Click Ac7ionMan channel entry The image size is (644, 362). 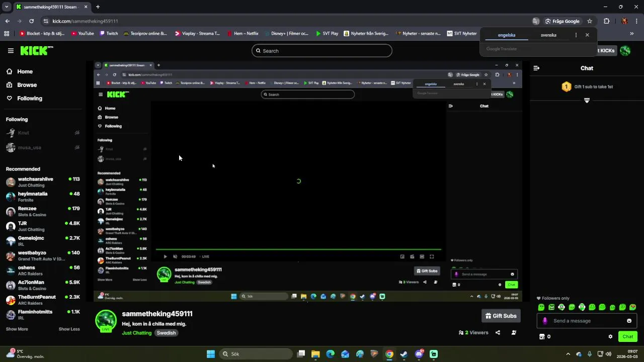(x=43, y=285)
